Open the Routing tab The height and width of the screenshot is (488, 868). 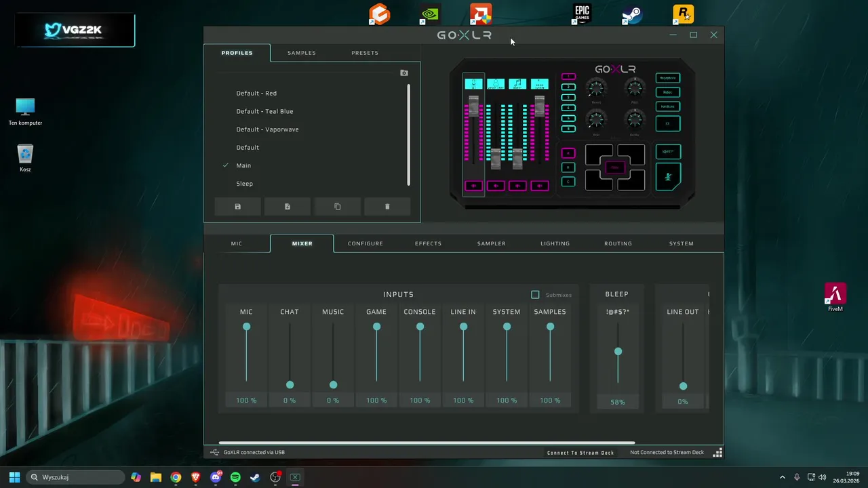coord(618,243)
